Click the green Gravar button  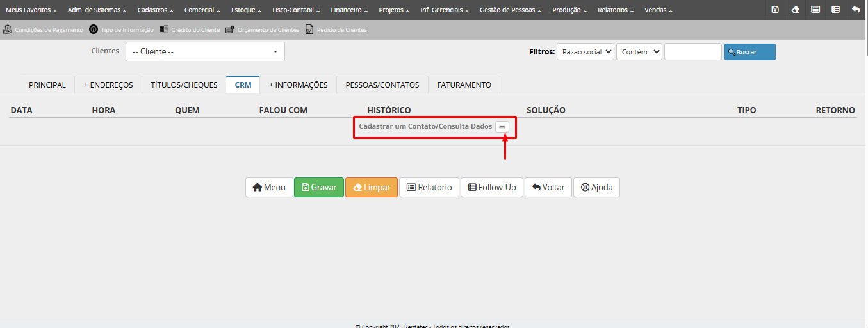(x=319, y=187)
